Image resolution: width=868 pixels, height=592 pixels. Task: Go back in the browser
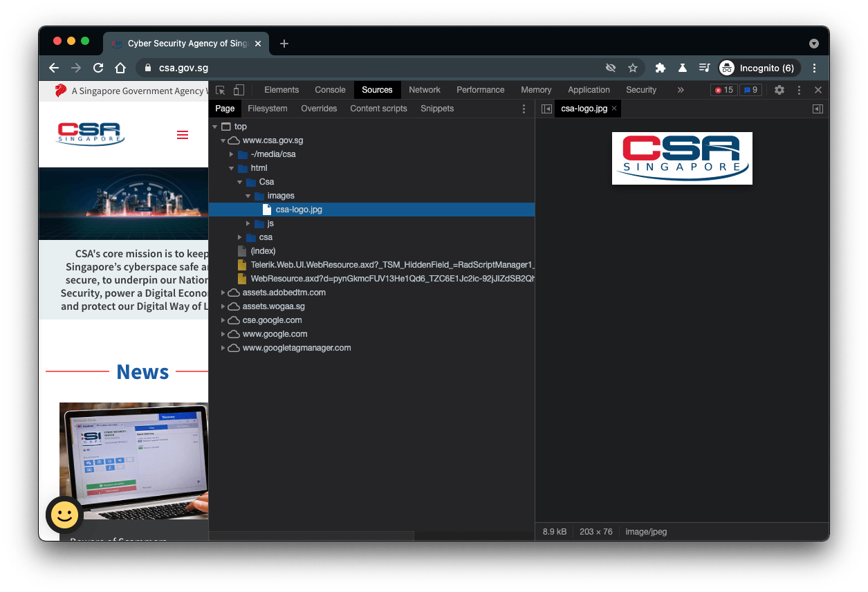click(54, 68)
